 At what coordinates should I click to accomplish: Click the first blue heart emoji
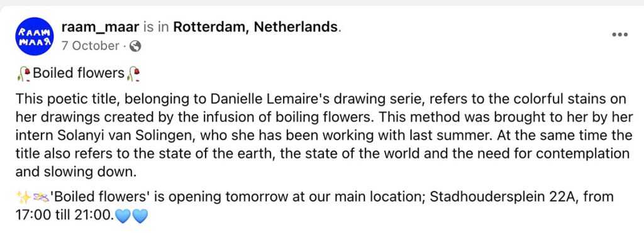(x=123, y=215)
